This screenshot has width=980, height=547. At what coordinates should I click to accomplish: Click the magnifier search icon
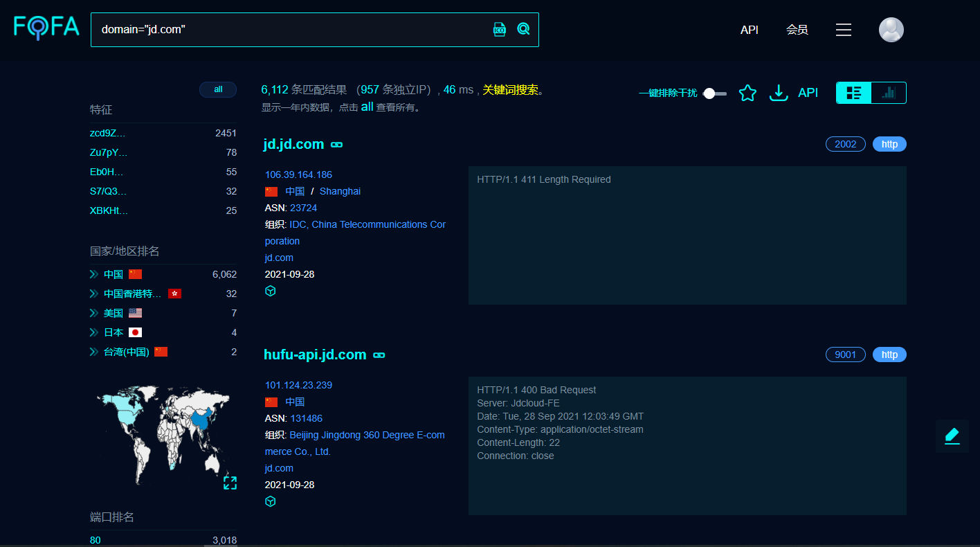coord(523,29)
